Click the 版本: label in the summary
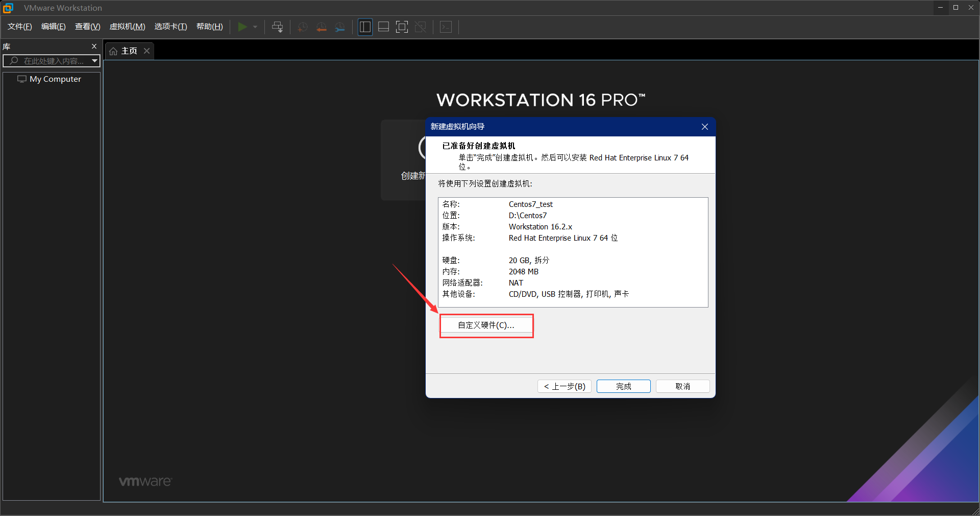This screenshot has height=516, width=980. tap(451, 227)
